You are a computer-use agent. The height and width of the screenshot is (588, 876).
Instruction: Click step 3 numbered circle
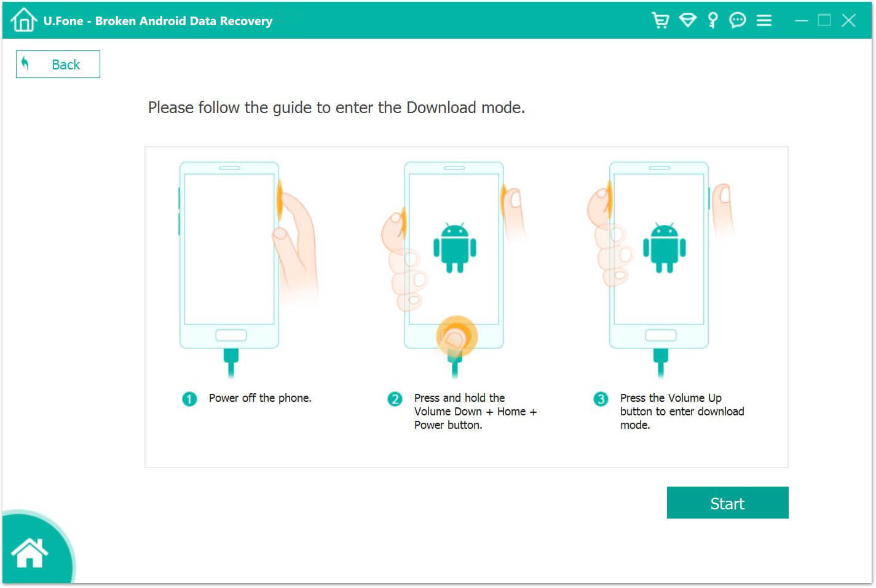pos(600,399)
